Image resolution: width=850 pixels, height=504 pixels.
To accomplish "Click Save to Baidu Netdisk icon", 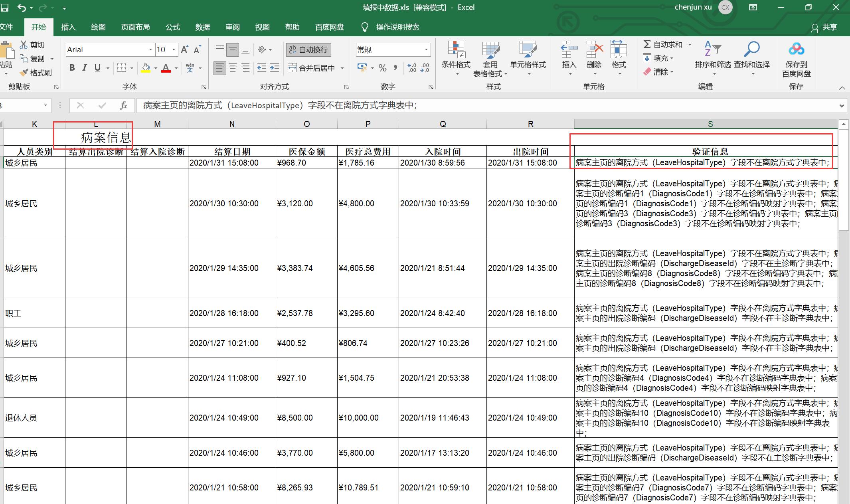I will point(796,50).
